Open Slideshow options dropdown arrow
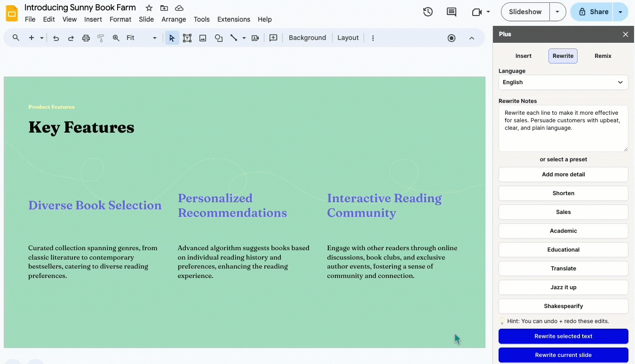635x364 pixels. pyautogui.click(x=557, y=12)
